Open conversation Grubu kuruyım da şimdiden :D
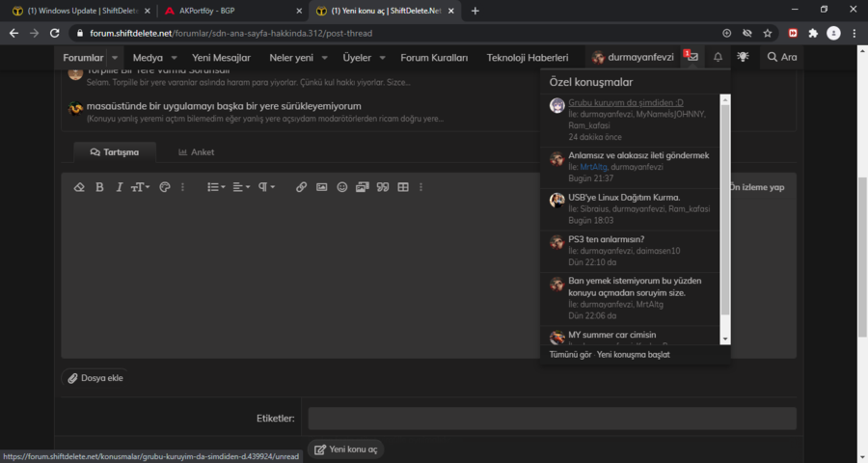 626,102
